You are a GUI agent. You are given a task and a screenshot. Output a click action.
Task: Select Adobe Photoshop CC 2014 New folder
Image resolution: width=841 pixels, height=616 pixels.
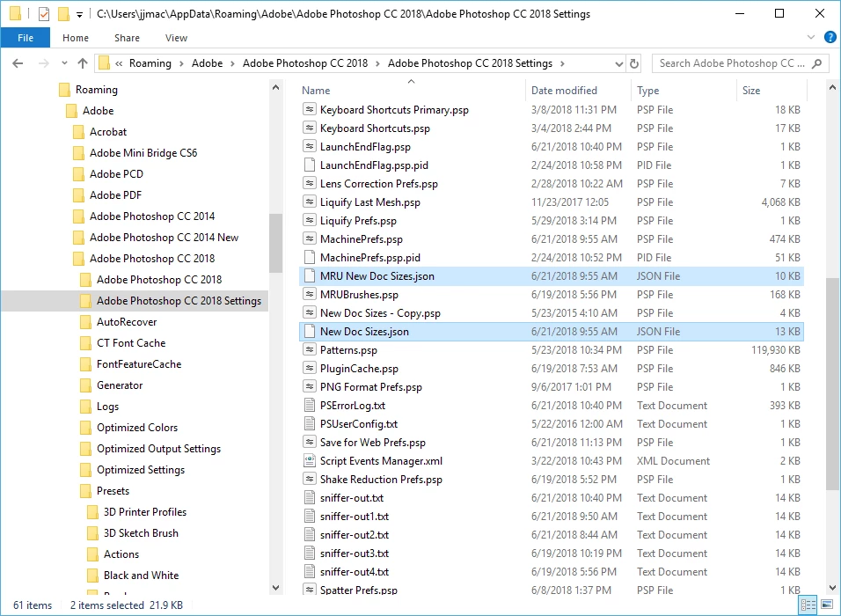164,238
